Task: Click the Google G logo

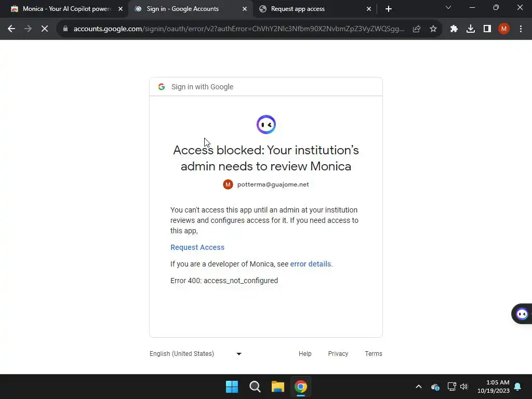Action: click(162, 87)
